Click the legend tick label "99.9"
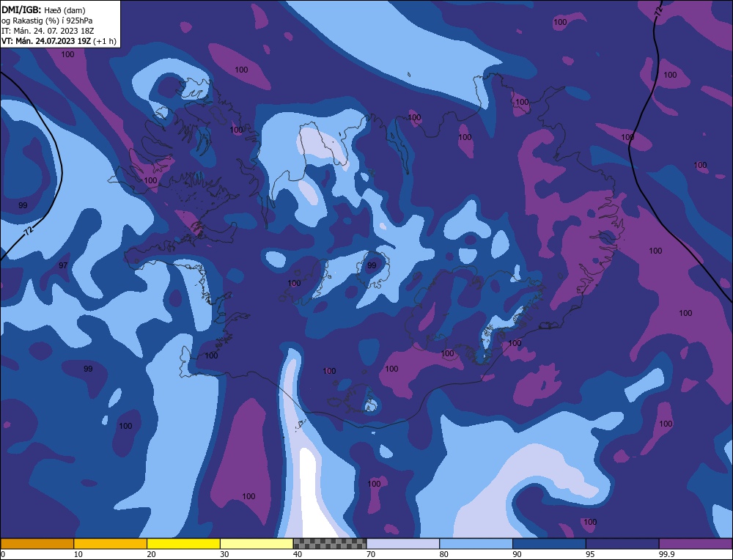 click(x=666, y=554)
